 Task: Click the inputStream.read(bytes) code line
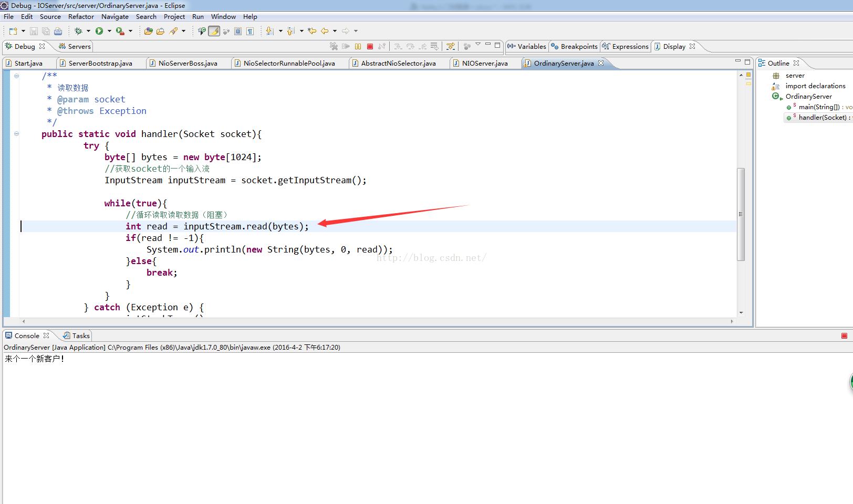(x=217, y=226)
